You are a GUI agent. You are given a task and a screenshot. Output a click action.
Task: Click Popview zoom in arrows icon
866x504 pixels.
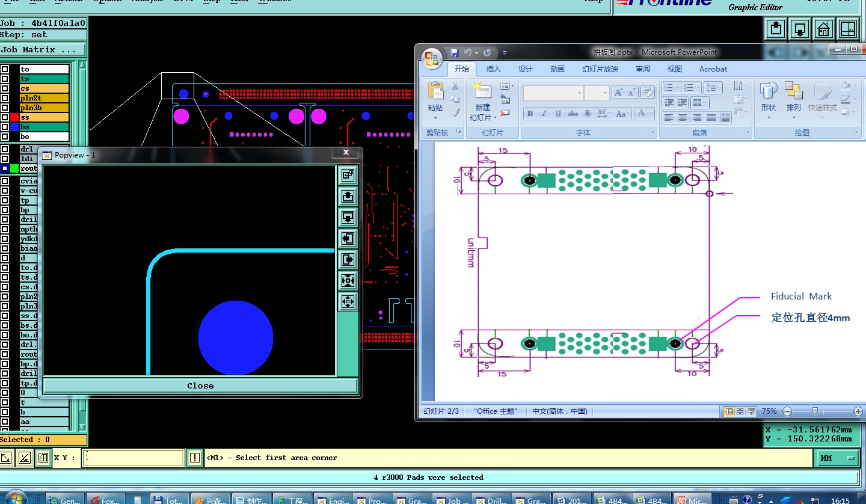[348, 280]
